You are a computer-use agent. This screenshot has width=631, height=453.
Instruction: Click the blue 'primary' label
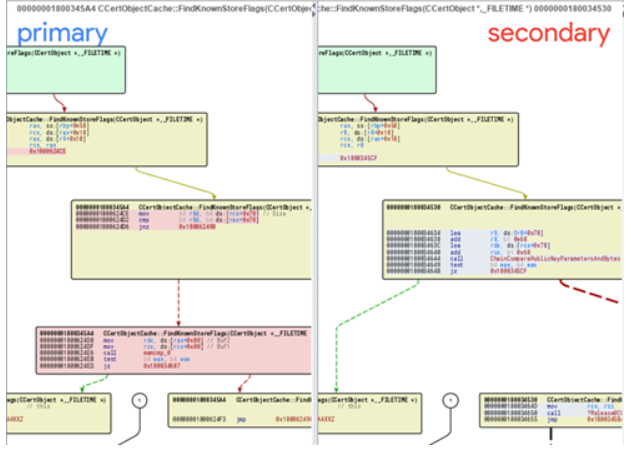pyautogui.click(x=61, y=33)
